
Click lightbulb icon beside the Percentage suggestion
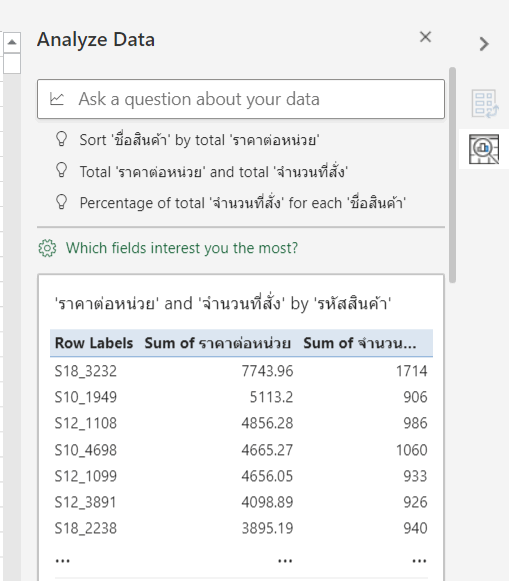pos(61,202)
